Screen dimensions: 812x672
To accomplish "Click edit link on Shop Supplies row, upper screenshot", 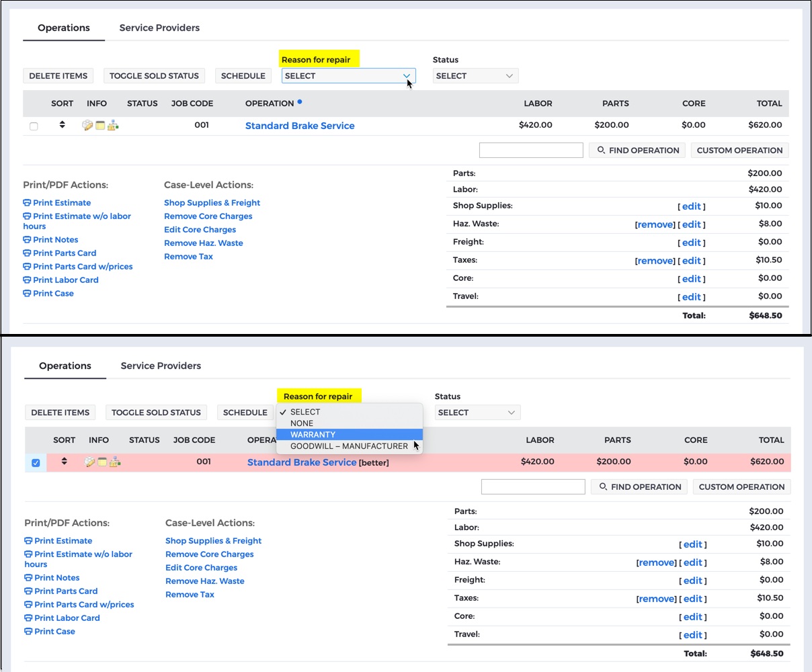I will click(692, 206).
